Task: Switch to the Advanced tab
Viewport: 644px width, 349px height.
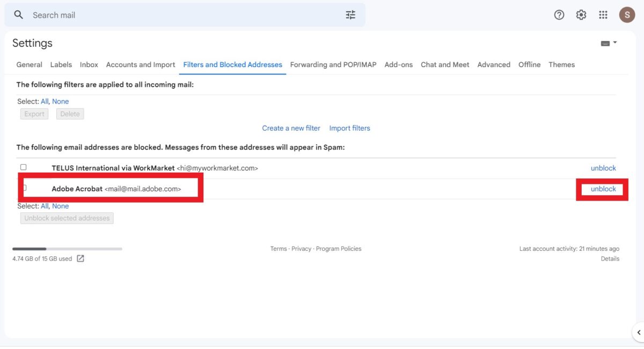Action: pyautogui.click(x=494, y=64)
